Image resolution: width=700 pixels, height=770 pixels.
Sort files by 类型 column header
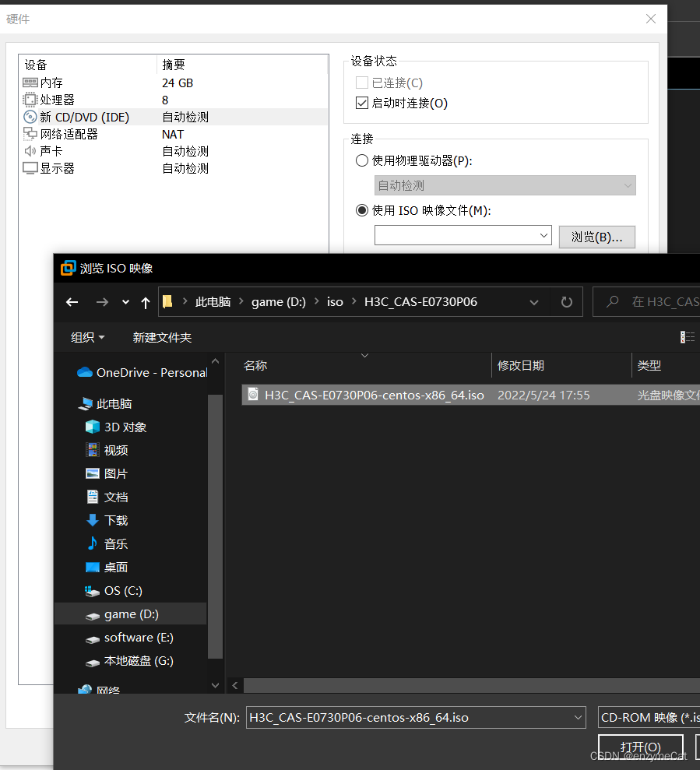(649, 365)
